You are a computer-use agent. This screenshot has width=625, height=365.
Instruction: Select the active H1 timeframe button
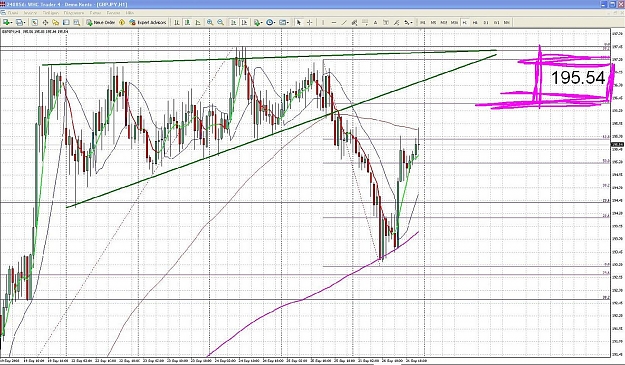(x=464, y=22)
